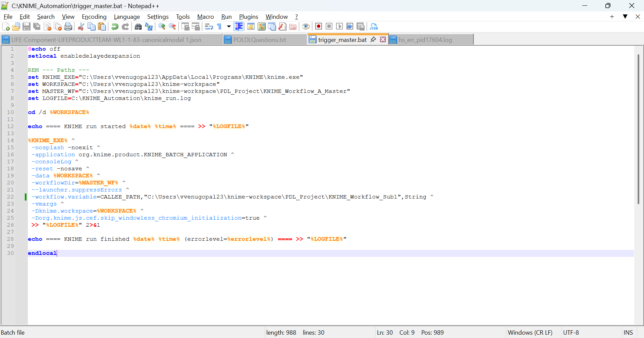The width and height of the screenshot is (644, 338).
Task: Toggle Show All Characters pilcrow button
Action: pyautogui.click(x=219, y=27)
